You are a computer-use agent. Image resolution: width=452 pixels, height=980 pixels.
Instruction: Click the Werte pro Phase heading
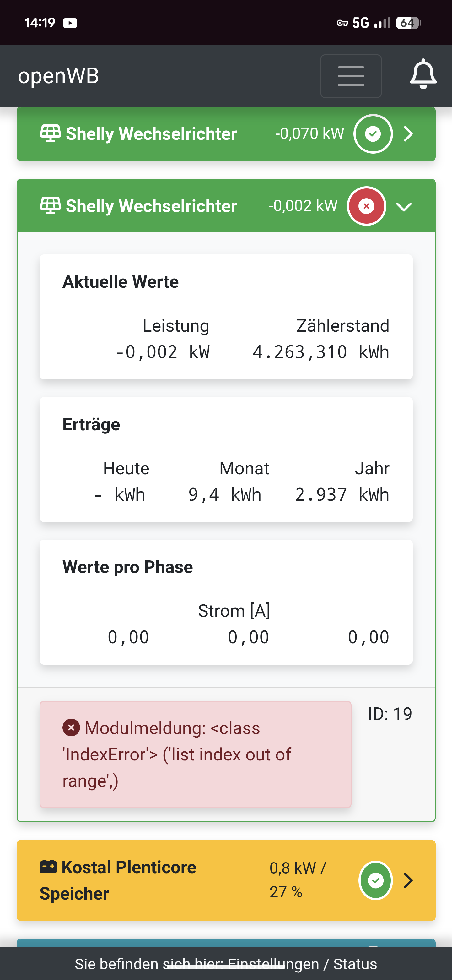(x=128, y=567)
